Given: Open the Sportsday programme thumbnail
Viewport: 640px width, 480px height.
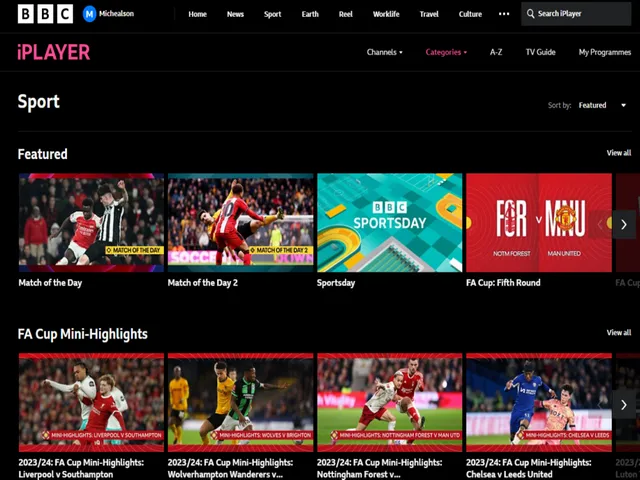Looking at the screenshot, I should pos(389,222).
